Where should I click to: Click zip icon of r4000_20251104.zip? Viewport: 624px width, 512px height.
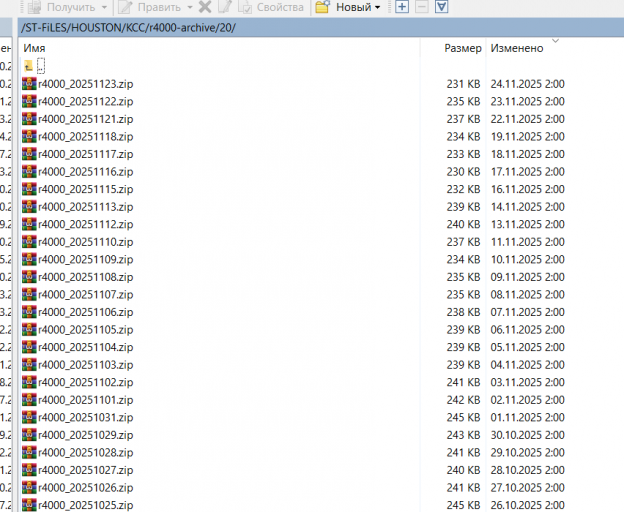pyautogui.click(x=29, y=347)
